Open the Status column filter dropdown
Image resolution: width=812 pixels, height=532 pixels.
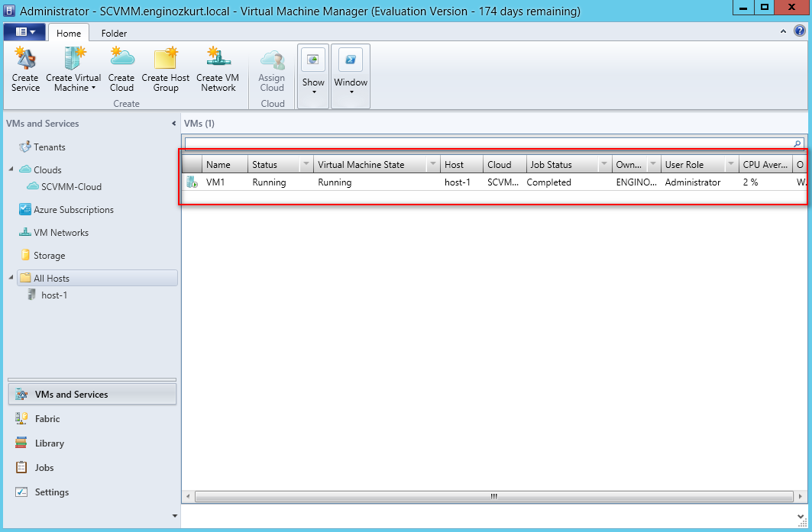coord(306,165)
